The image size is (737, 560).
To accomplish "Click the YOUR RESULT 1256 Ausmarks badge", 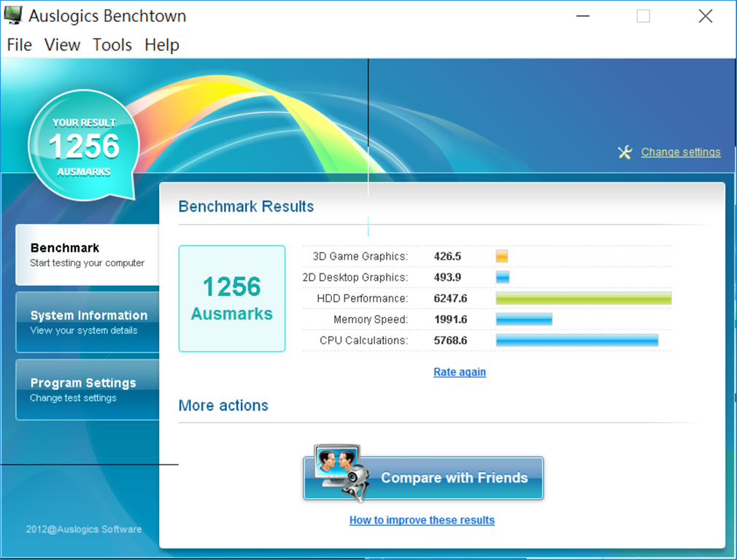I will pyautogui.click(x=84, y=146).
